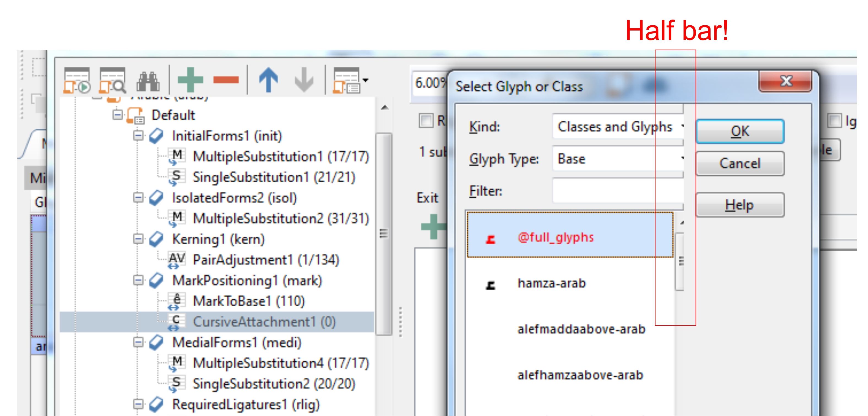Click the Default language system icon
The width and height of the screenshot is (868, 416).
(x=136, y=116)
